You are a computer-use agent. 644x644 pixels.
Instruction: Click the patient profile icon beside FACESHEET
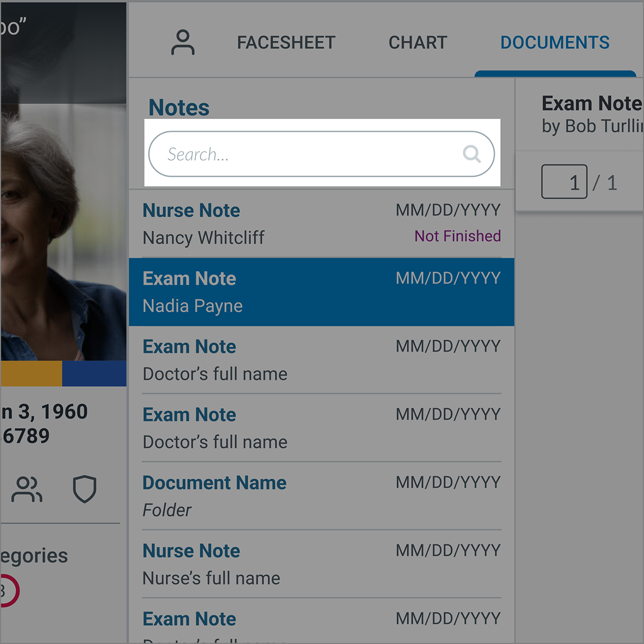(x=182, y=42)
